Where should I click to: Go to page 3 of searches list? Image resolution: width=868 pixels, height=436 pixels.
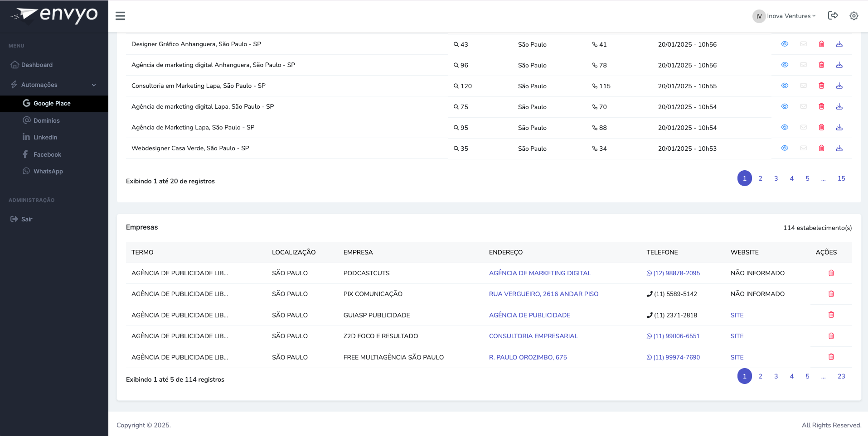tap(776, 178)
